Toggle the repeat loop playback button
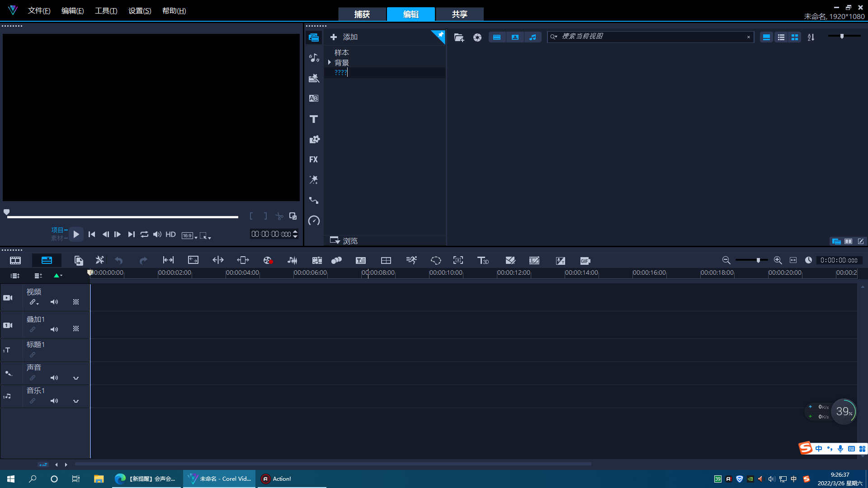Viewport: 868px width, 488px height. click(x=144, y=235)
